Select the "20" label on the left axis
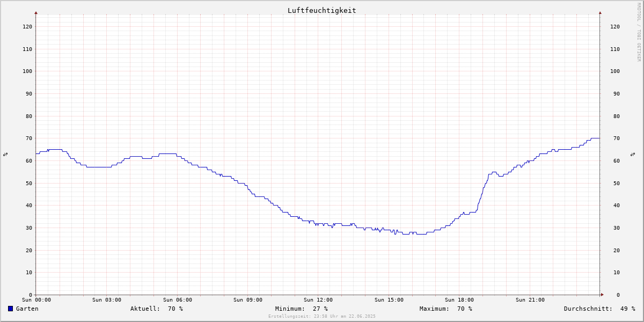Viewport: 644px width, 322px height. [x=29, y=250]
